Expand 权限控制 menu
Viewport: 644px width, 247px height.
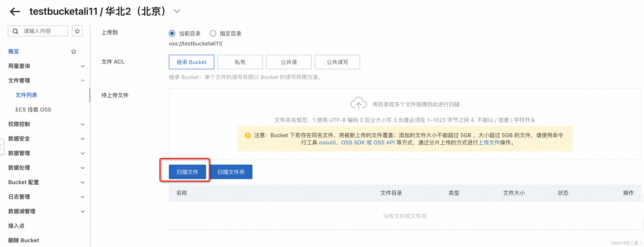click(x=46, y=124)
